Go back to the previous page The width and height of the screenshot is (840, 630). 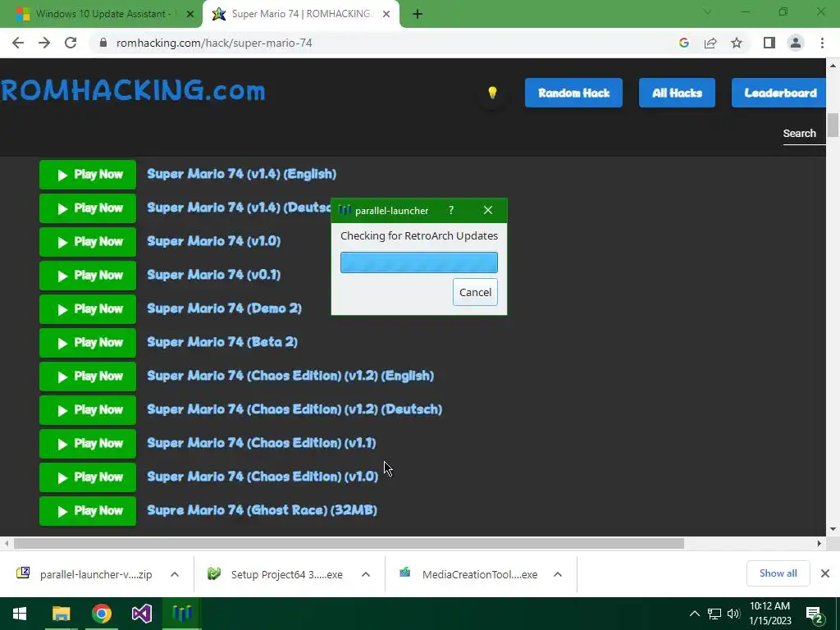point(18,43)
